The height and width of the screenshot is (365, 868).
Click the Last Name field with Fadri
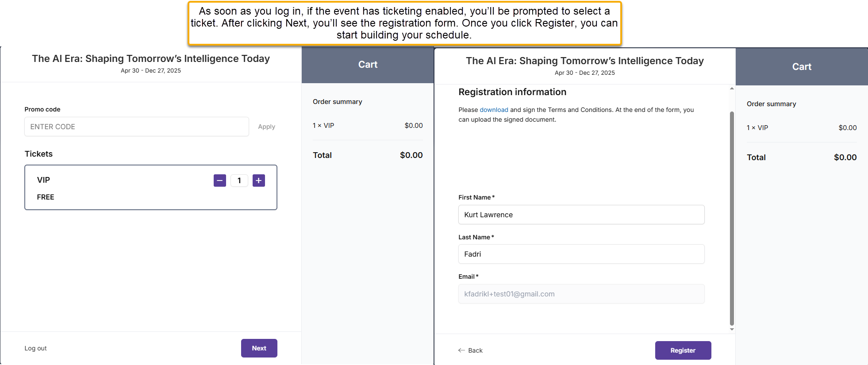581,254
